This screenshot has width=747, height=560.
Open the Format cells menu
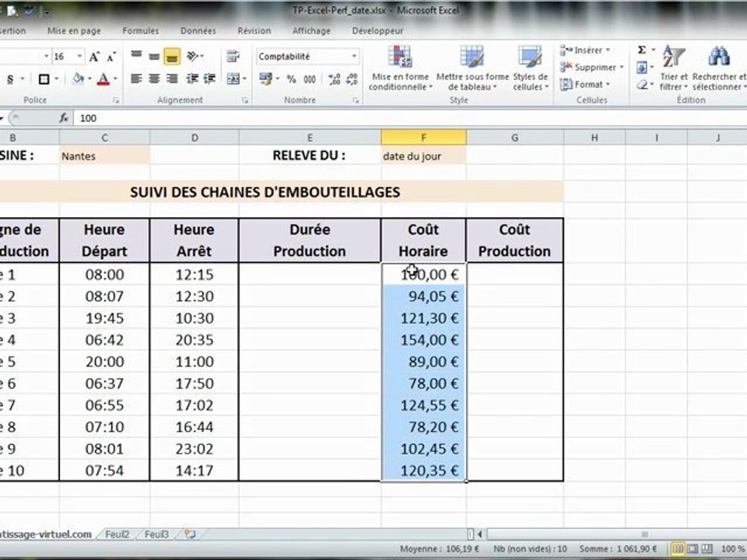click(585, 84)
